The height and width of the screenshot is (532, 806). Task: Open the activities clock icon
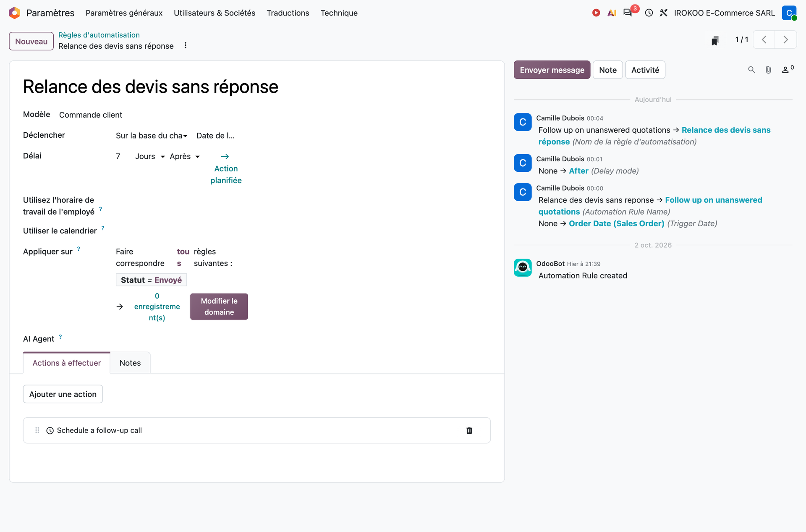click(649, 13)
